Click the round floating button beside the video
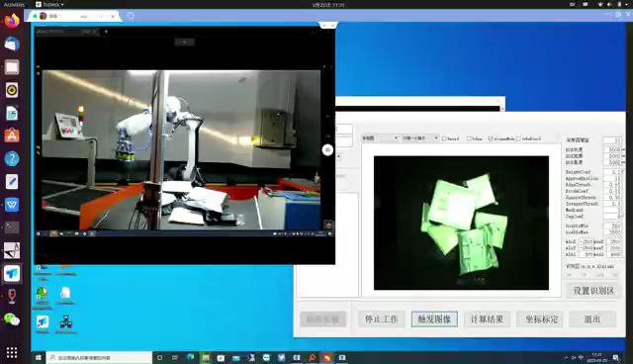 327,150
